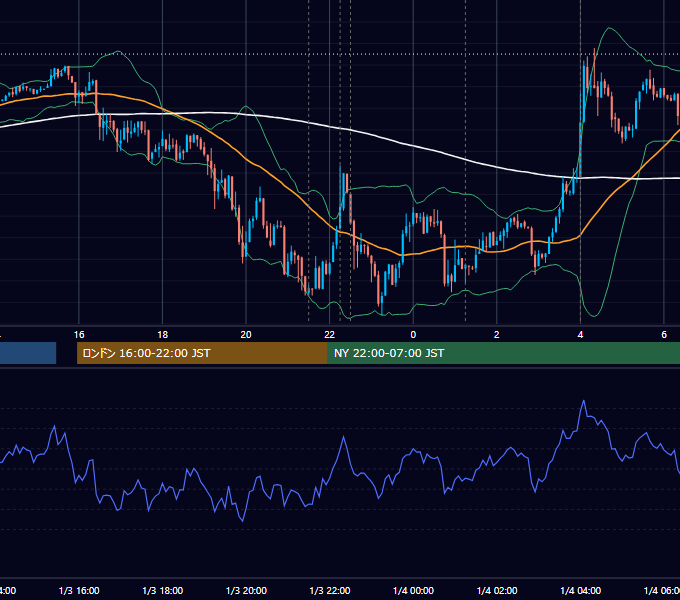
Task: Click hour label 4 on upper chart axis
Action: point(580,335)
